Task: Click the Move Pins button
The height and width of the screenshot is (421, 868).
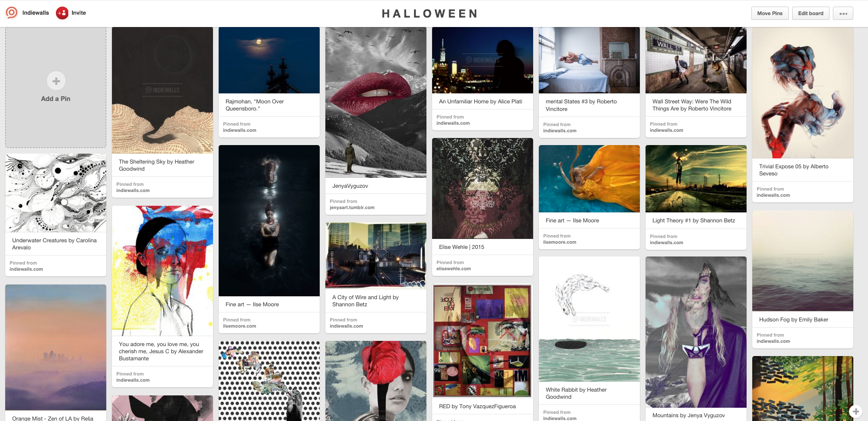Action: [769, 13]
